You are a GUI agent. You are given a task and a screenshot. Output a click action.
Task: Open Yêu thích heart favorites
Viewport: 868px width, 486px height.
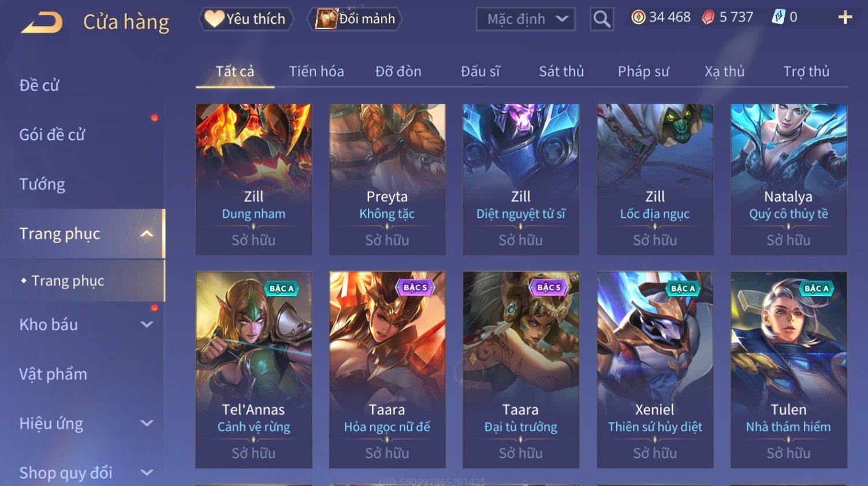click(245, 19)
